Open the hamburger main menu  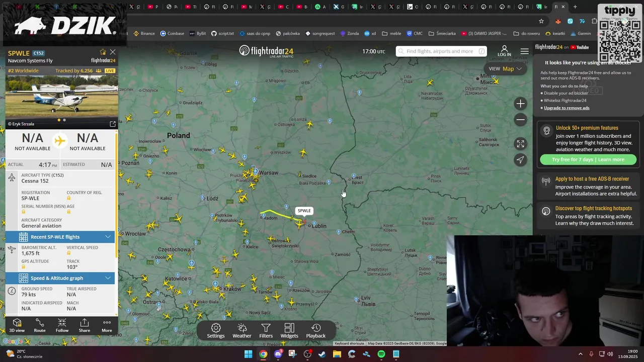(525, 51)
